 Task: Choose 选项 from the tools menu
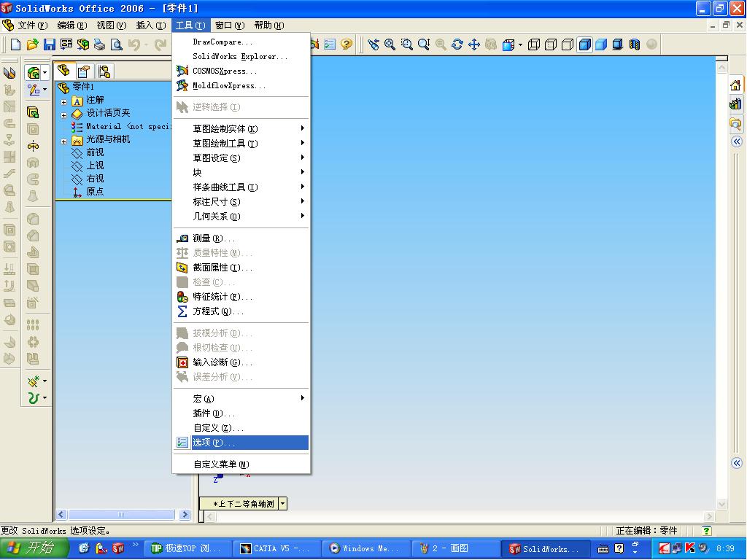click(x=241, y=443)
